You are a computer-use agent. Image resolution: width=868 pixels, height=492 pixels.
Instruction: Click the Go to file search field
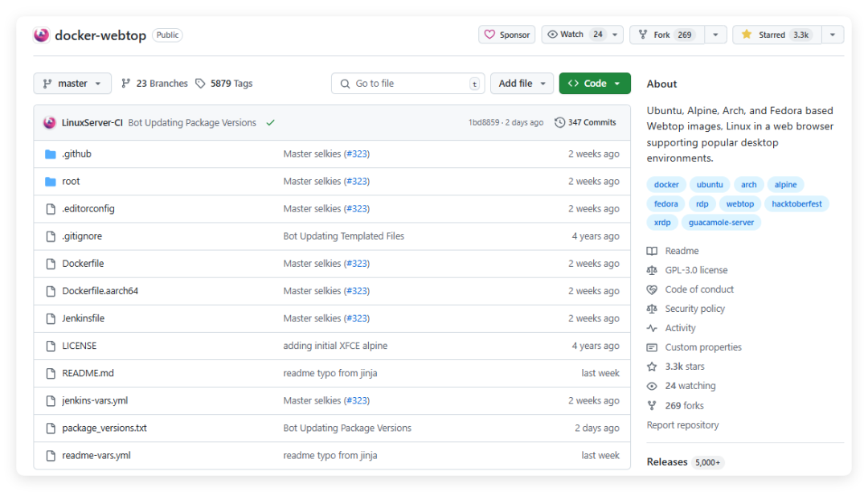408,84
